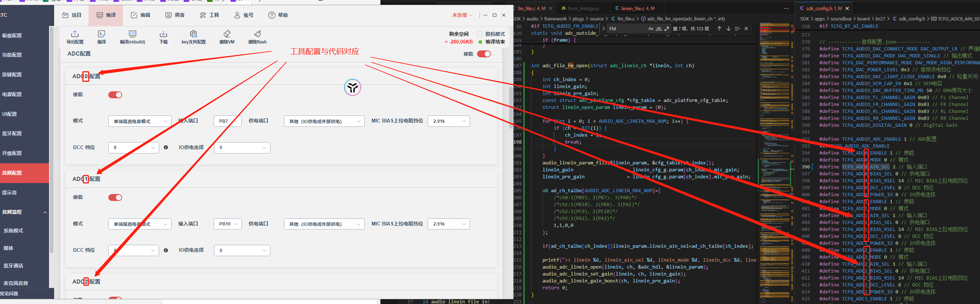
Task: Open ADC0 输入端口 PB7 dropdown
Action: pyautogui.click(x=228, y=121)
